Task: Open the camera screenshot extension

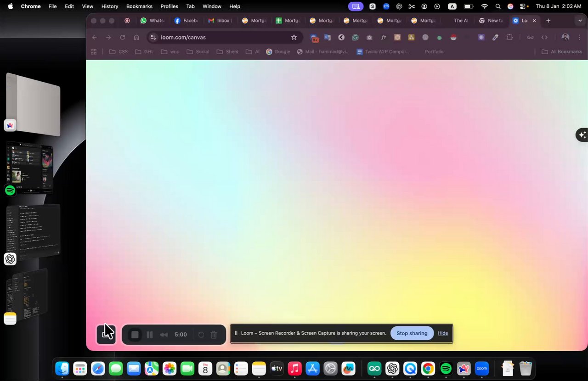Action: click(x=369, y=38)
